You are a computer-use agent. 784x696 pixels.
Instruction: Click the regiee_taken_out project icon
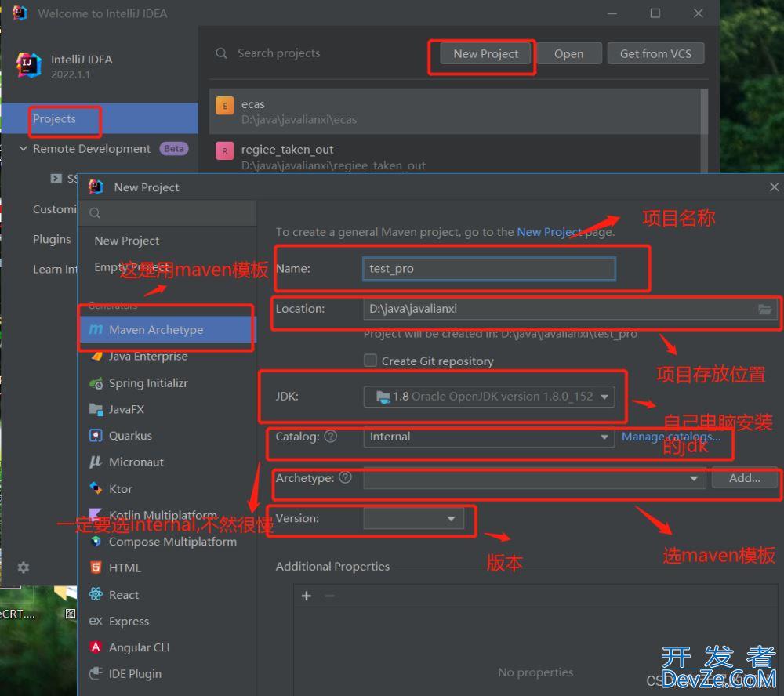[x=224, y=151]
